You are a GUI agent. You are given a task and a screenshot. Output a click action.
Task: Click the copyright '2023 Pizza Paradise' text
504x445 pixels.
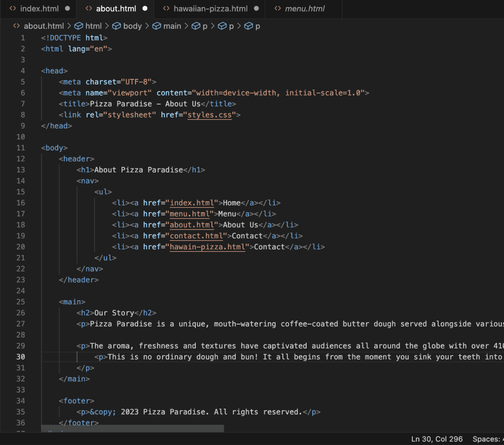point(163,412)
